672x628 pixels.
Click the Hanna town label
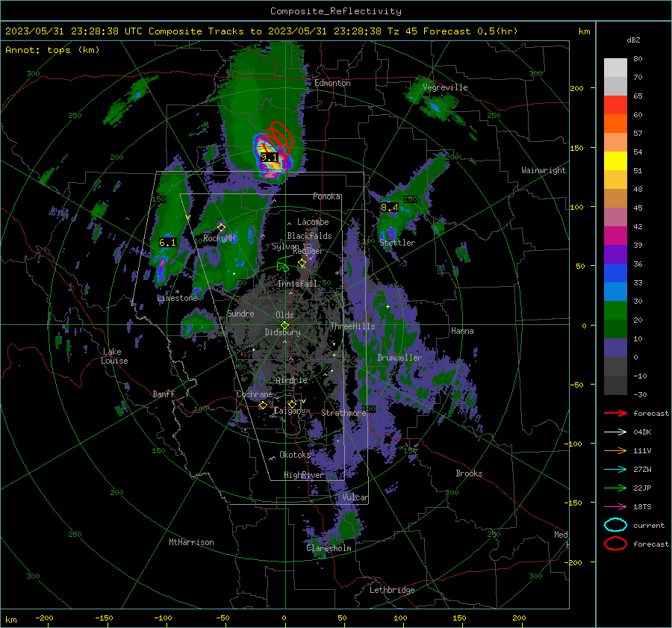462,331
